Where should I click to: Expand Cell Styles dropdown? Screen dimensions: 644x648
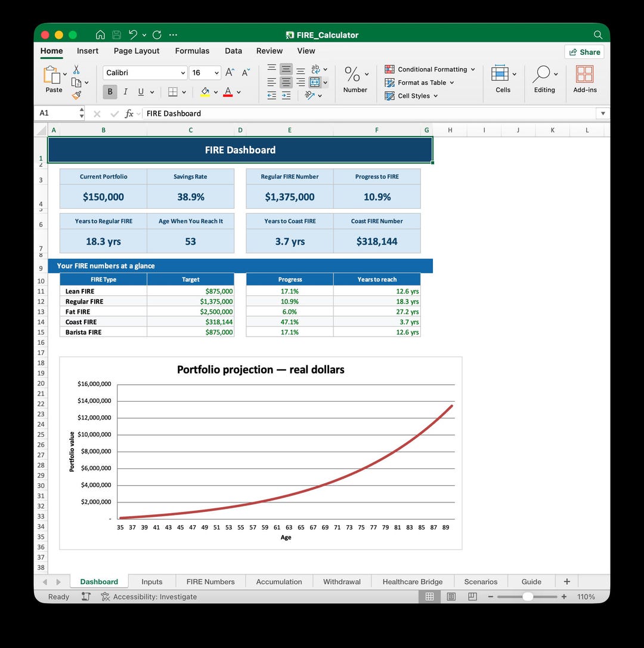[436, 96]
